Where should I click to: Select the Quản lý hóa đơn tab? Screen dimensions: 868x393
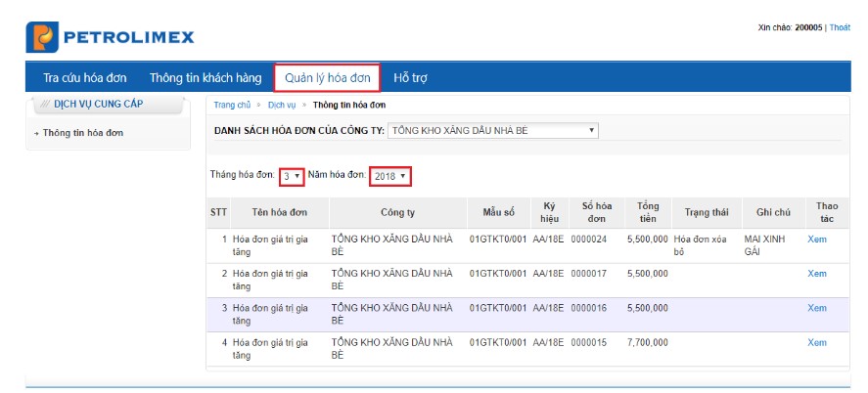[x=327, y=78]
